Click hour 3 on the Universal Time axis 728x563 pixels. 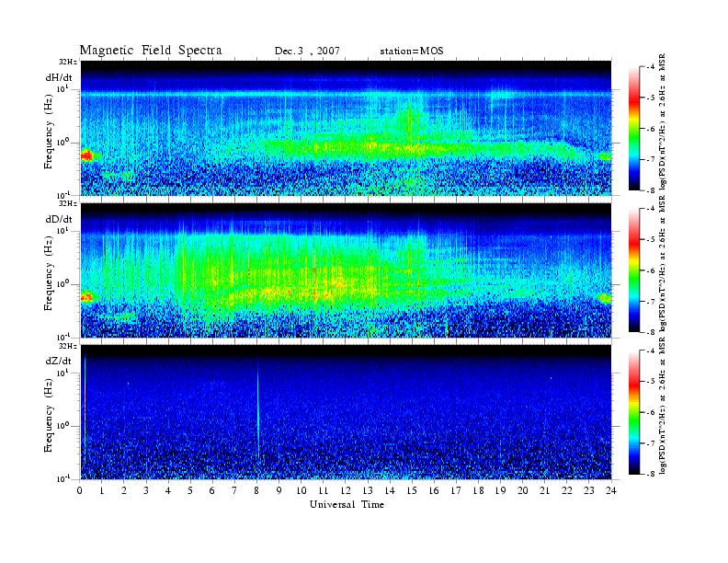coord(146,490)
